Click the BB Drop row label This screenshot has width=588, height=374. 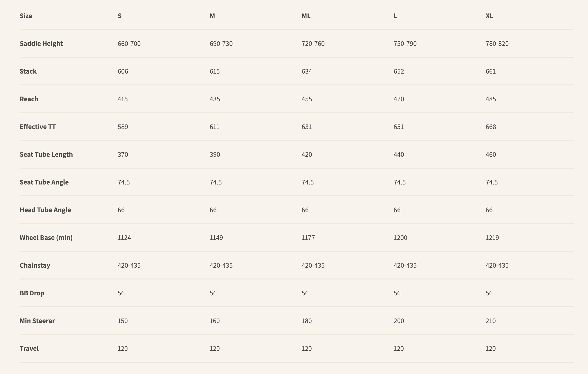pos(32,293)
